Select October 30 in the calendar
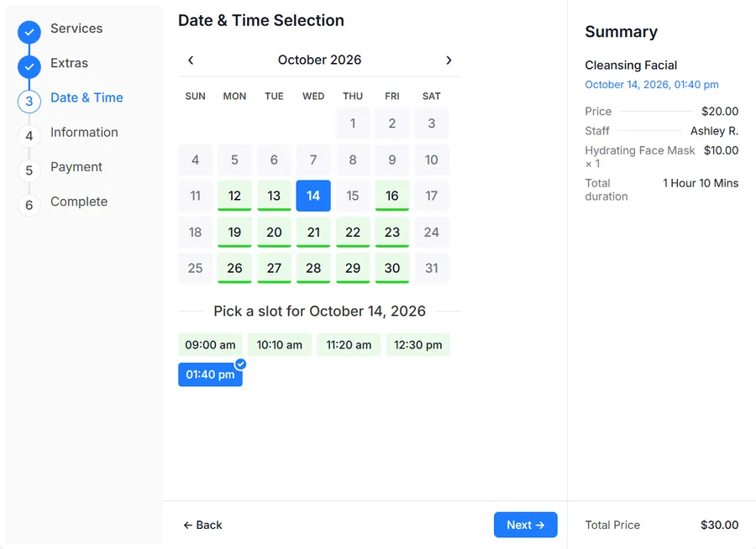 coord(392,268)
